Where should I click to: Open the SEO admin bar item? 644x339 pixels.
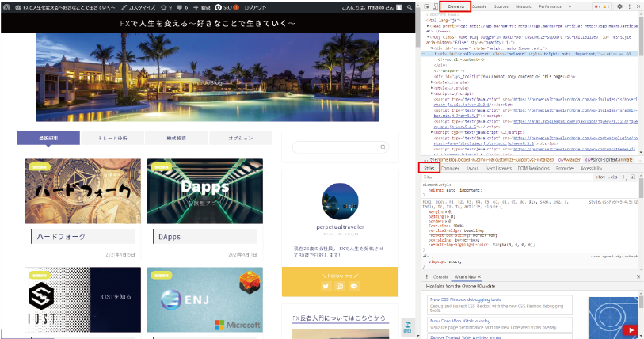pyautogui.click(x=227, y=7)
